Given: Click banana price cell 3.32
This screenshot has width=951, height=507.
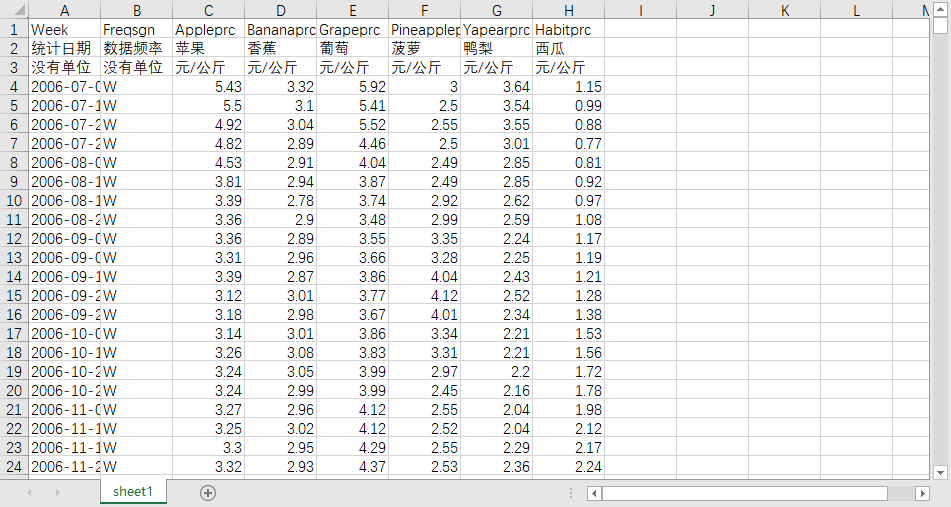Looking at the screenshot, I should pyautogui.click(x=281, y=86).
